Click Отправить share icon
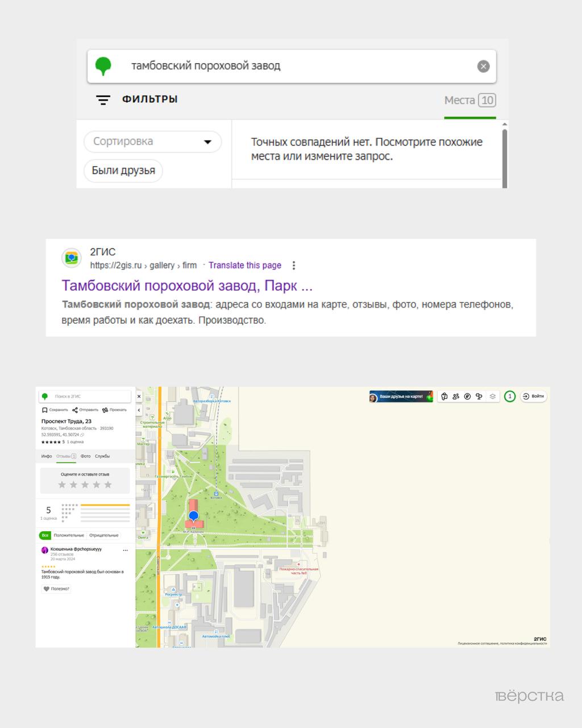 pos(75,410)
